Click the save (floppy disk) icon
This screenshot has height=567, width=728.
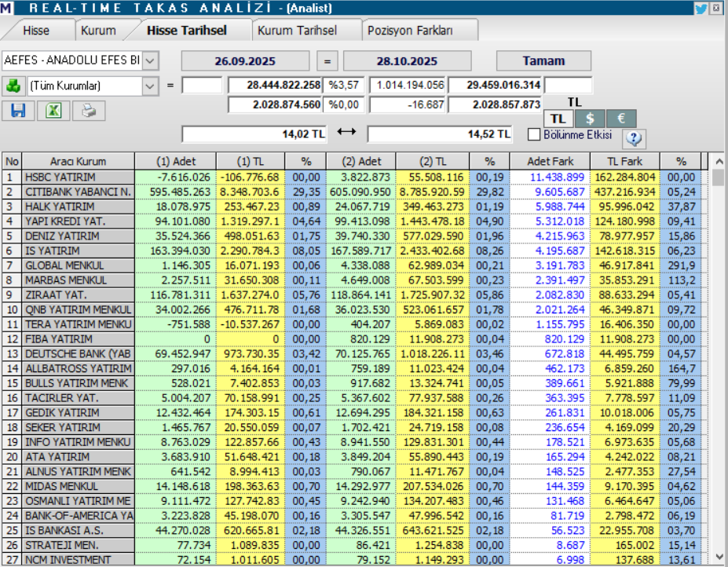coord(17,111)
